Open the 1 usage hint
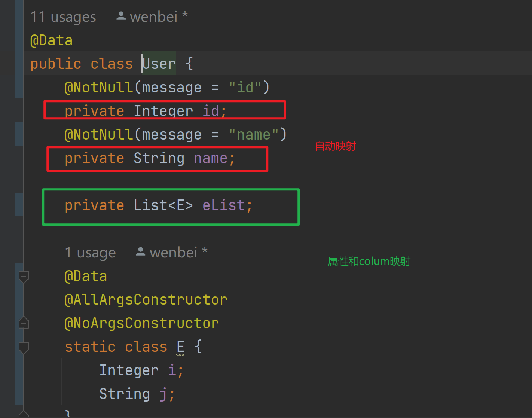Viewport: 532px width, 418px height. [x=90, y=253]
